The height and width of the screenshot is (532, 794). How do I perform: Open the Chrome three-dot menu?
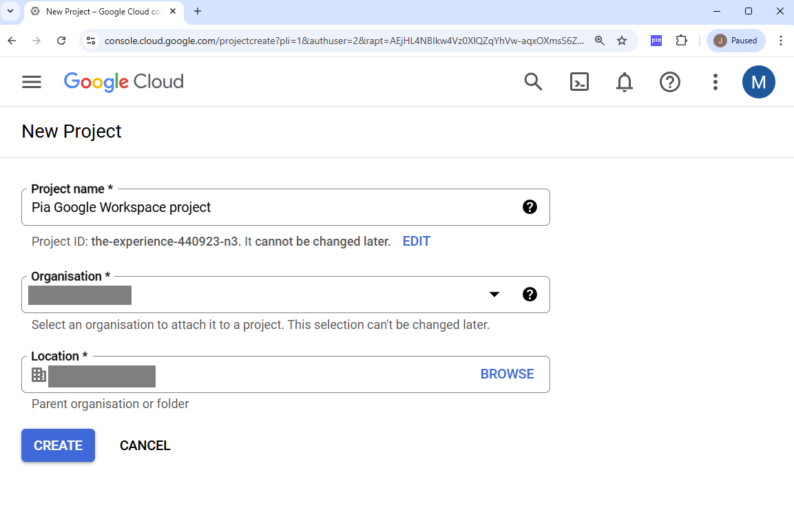pos(780,41)
